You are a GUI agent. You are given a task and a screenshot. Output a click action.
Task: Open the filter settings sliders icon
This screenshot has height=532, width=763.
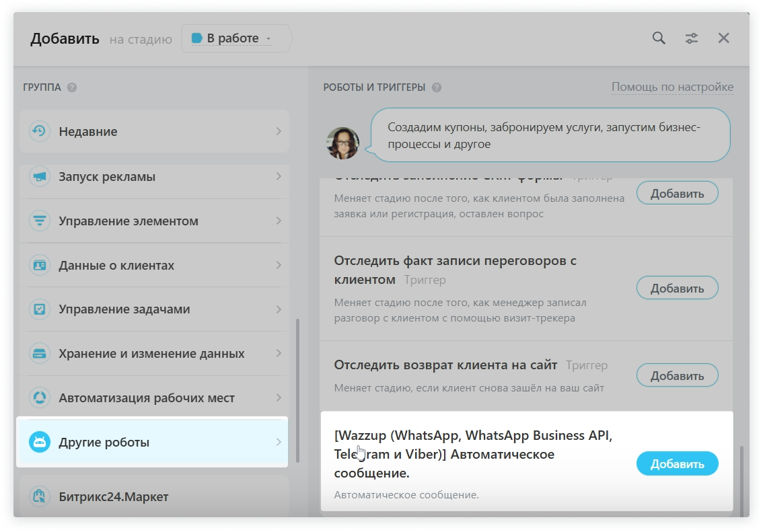(691, 38)
